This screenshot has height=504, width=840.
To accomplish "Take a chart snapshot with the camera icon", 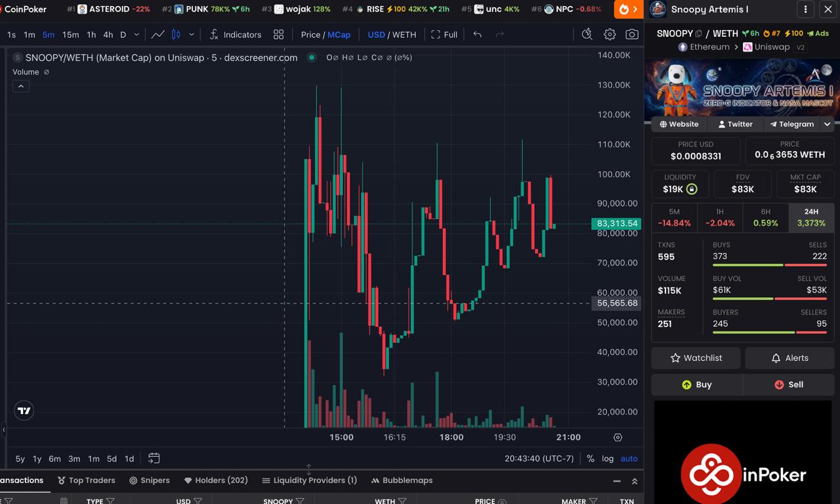I will [x=632, y=35].
